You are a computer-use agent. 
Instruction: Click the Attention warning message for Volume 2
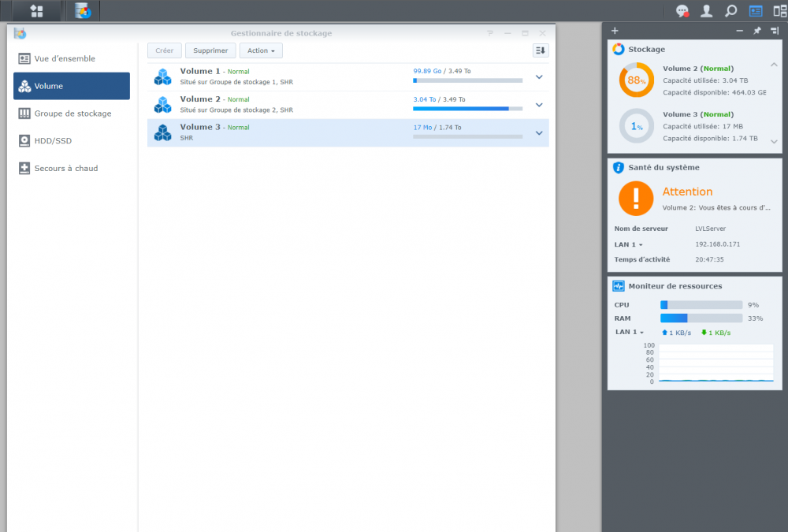(x=716, y=208)
